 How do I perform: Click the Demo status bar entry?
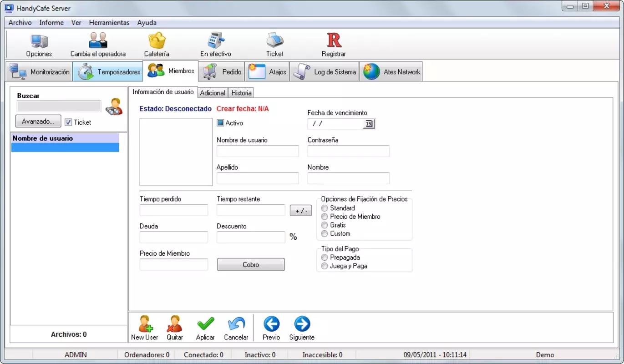pyautogui.click(x=545, y=355)
